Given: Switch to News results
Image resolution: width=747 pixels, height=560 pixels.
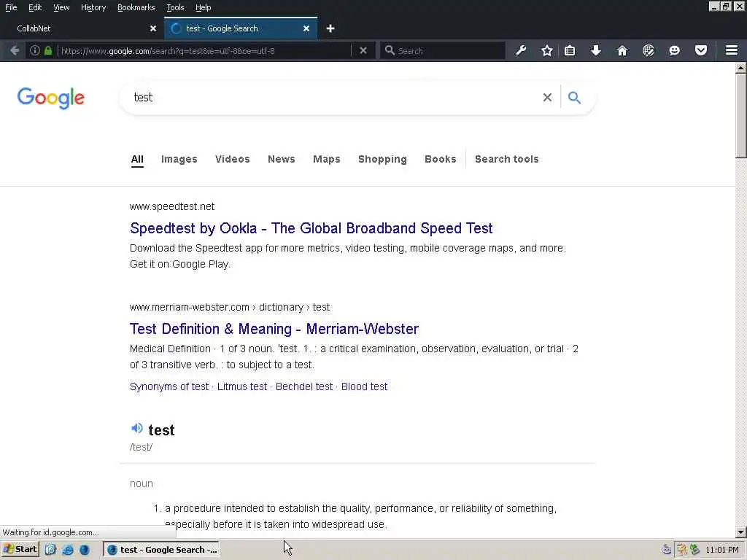Looking at the screenshot, I should tap(282, 159).
